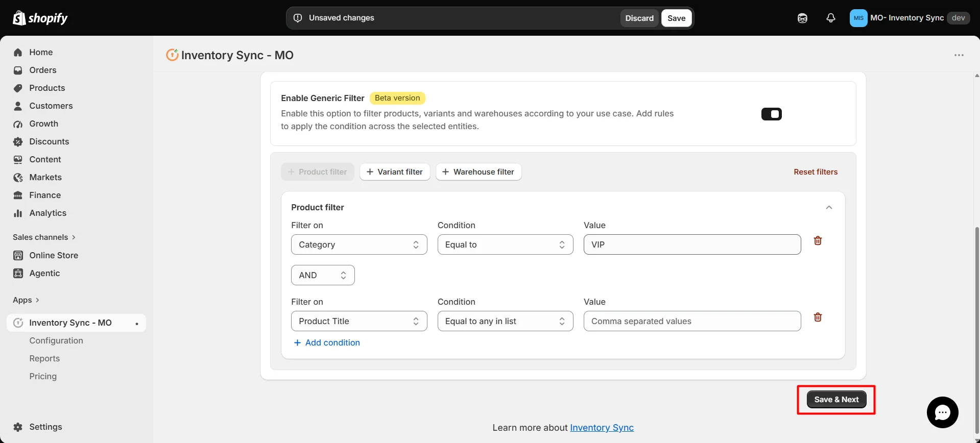Image resolution: width=980 pixels, height=443 pixels.
Task: Click the Online Store icon
Action: (x=18, y=255)
